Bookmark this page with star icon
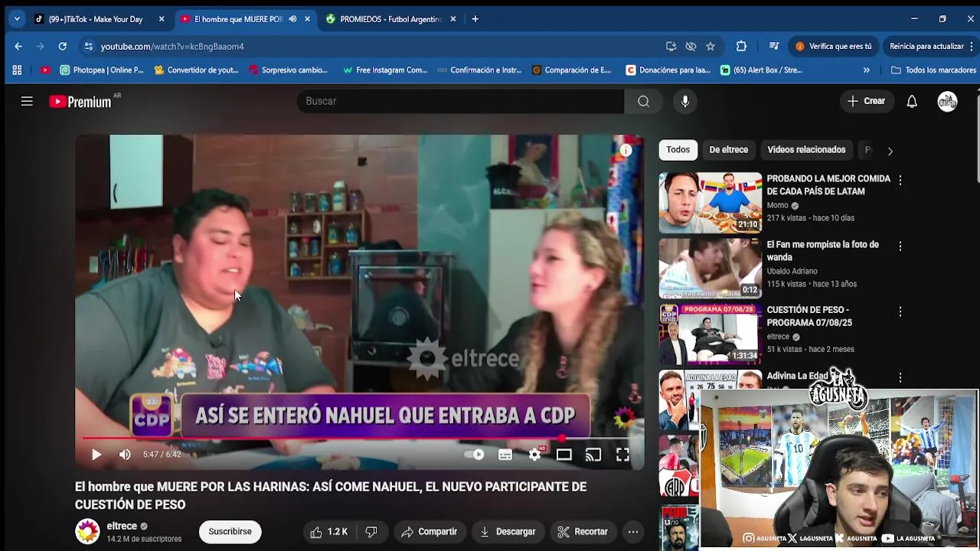The image size is (980, 551). (710, 47)
